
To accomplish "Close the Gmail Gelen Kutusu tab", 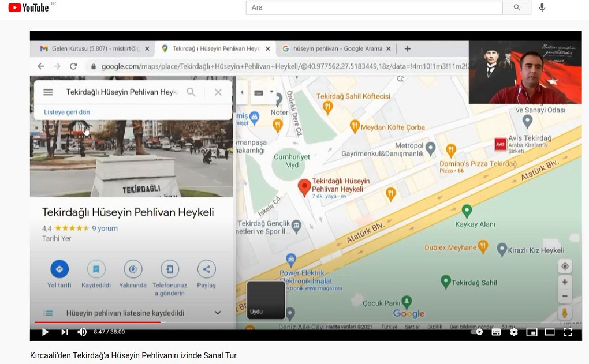I will click(147, 49).
